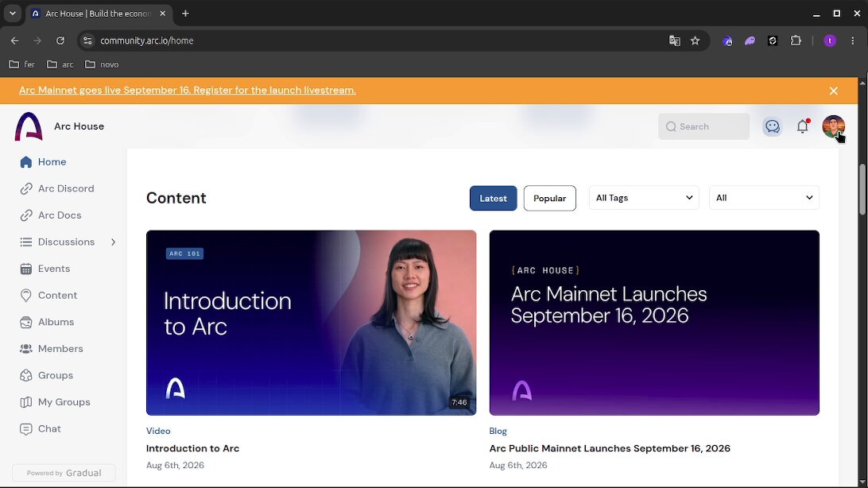The width and height of the screenshot is (868, 488).
Task: Open the All Tags dropdown
Action: (644, 198)
